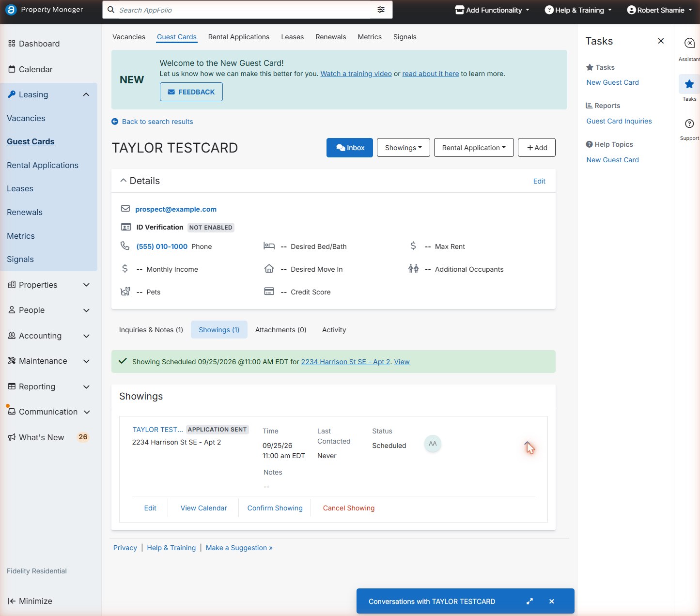The image size is (700, 616).
Task: Open the Showings dropdown button
Action: click(403, 148)
